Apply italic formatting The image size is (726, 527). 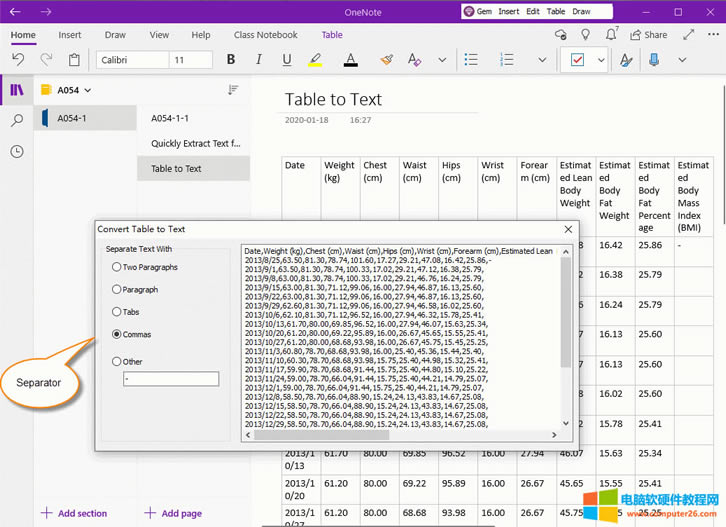tap(259, 60)
